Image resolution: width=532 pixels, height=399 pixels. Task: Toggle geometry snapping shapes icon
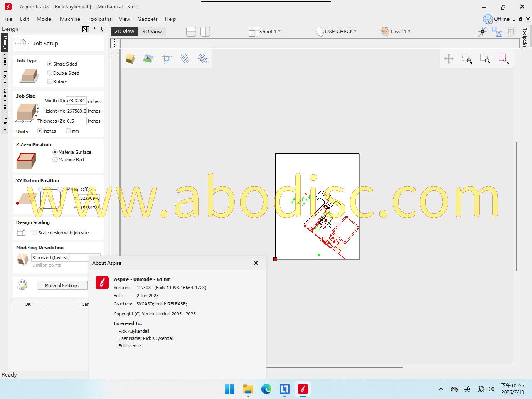[497, 32]
